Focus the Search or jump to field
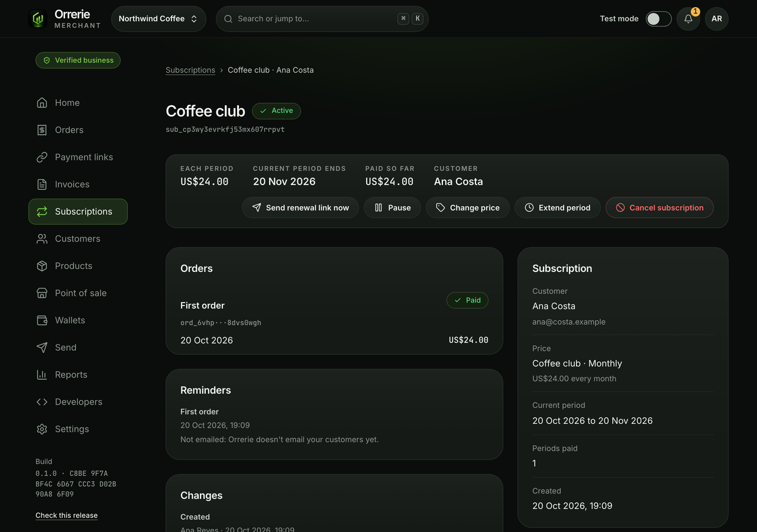Image resolution: width=757 pixels, height=532 pixels. point(322,19)
